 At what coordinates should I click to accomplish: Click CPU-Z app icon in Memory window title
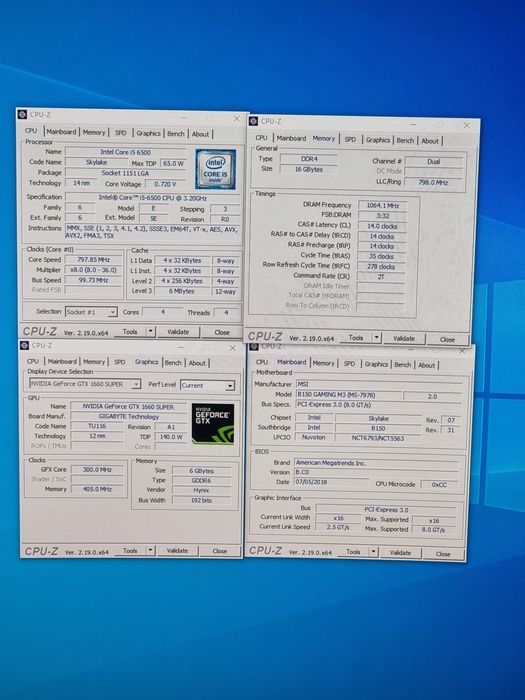click(x=254, y=121)
